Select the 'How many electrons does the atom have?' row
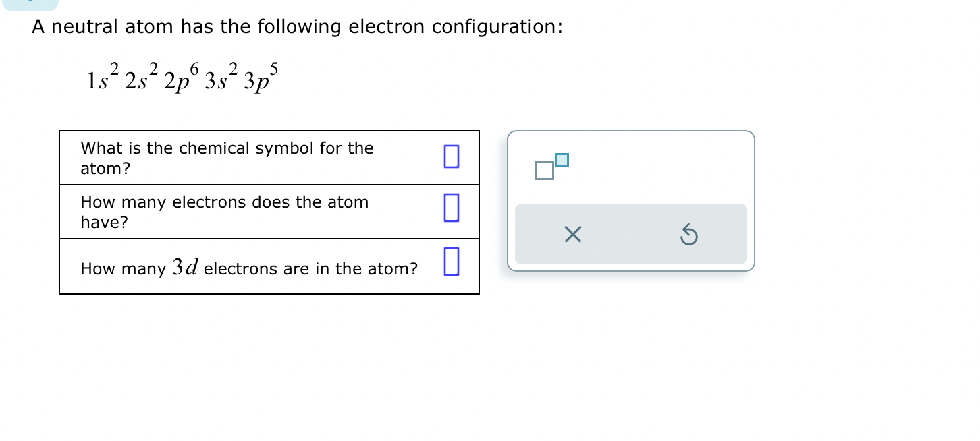Image resolution: width=980 pixels, height=441 pixels. click(x=225, y=212)
